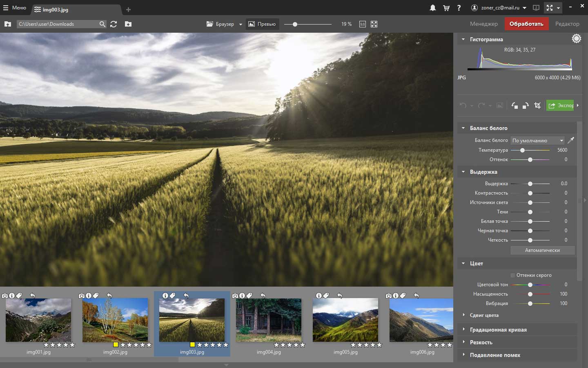Refresh the Downloads folder listing
588x368 pixels.
point(114,24)
